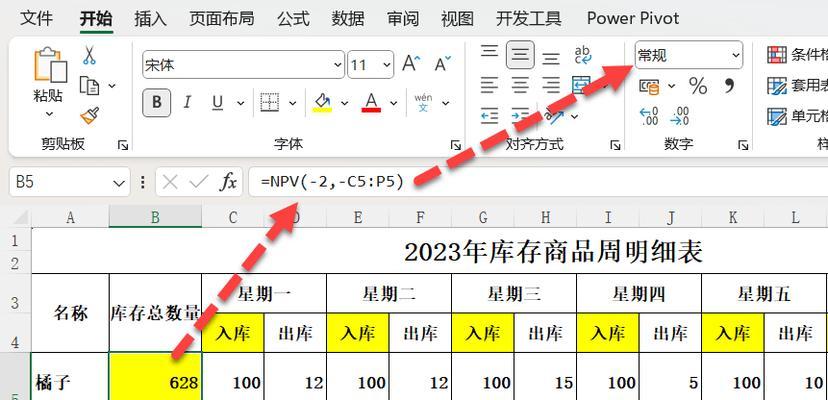This screenshot has height=400, width=828.
Task: Open the font size dropdown showing 11
Action: pos(388,65)
